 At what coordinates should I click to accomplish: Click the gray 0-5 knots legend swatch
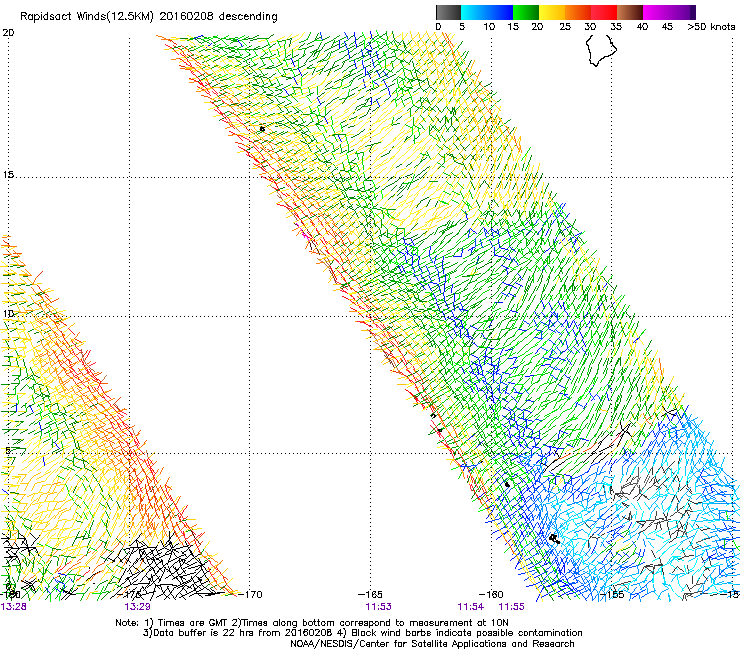(x=448, y=12)
